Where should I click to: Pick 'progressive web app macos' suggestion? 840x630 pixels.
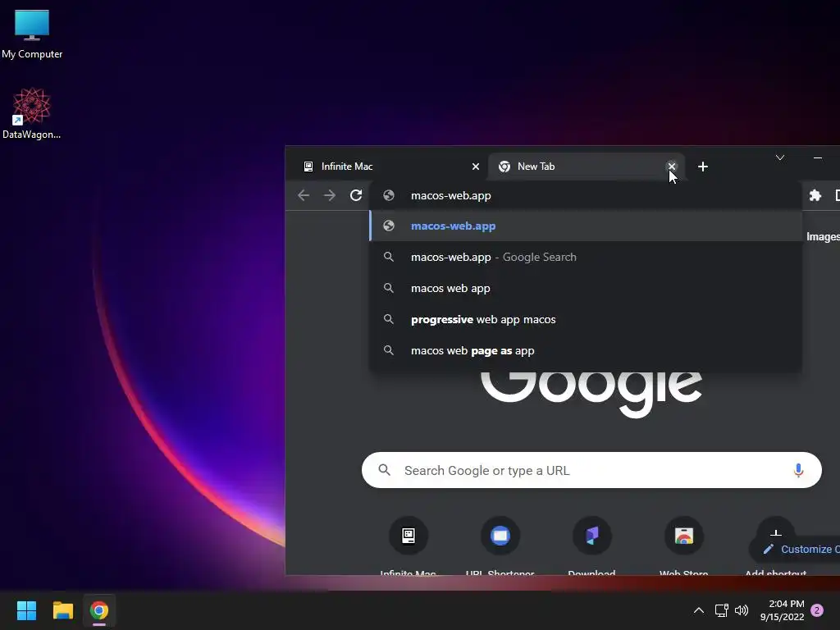586,319
